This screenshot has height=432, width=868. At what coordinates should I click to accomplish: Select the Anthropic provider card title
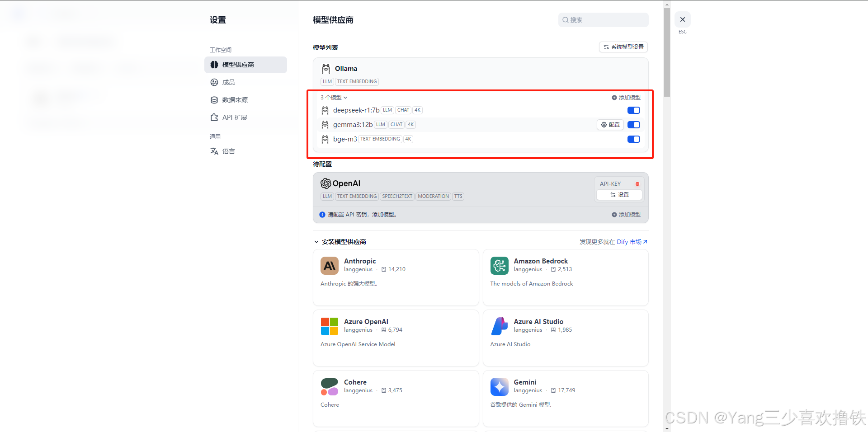(x=360, y=261)
